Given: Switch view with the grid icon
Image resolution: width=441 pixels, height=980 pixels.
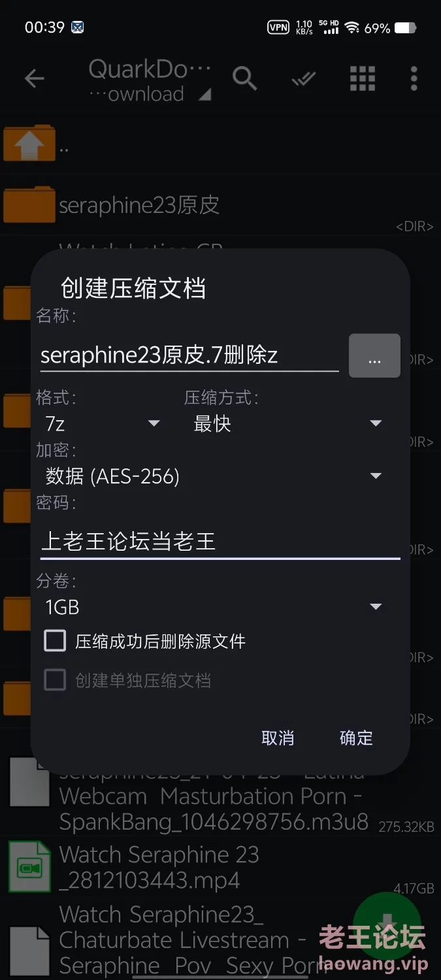Looking at the screenshot, I should (363, 78).
